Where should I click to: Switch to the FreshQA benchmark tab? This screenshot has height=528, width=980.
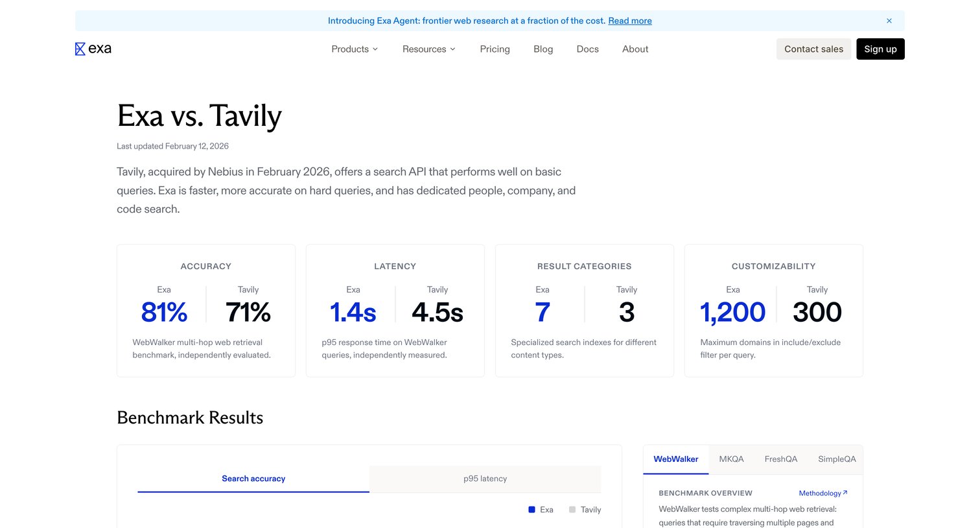coord(781,459)
